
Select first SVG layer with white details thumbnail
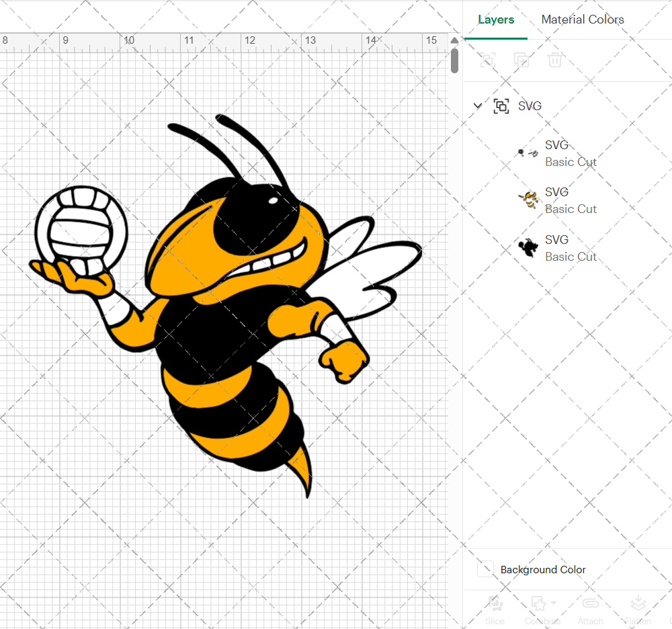[528, 153]
